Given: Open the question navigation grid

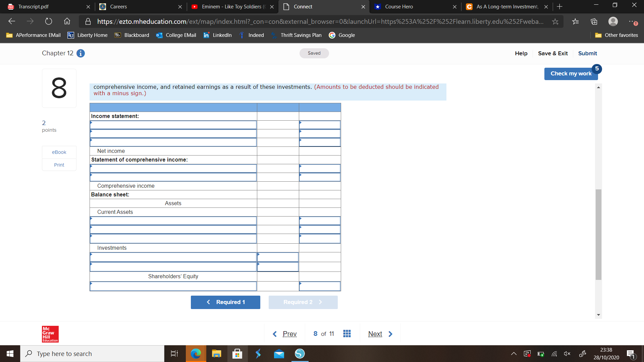Looking at the screenshot, I should [347, 334].
